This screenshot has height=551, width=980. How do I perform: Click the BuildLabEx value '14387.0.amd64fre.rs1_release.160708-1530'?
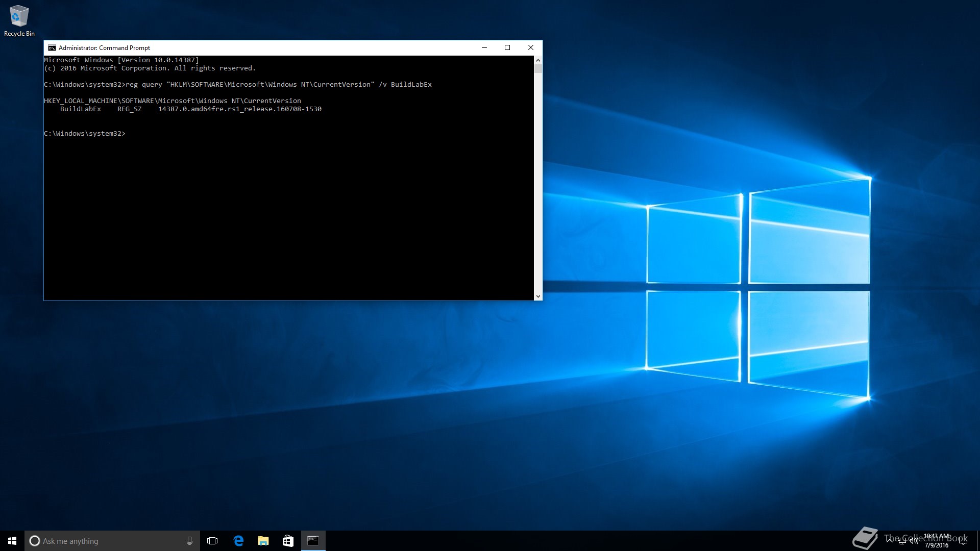[x=240, y=109]
